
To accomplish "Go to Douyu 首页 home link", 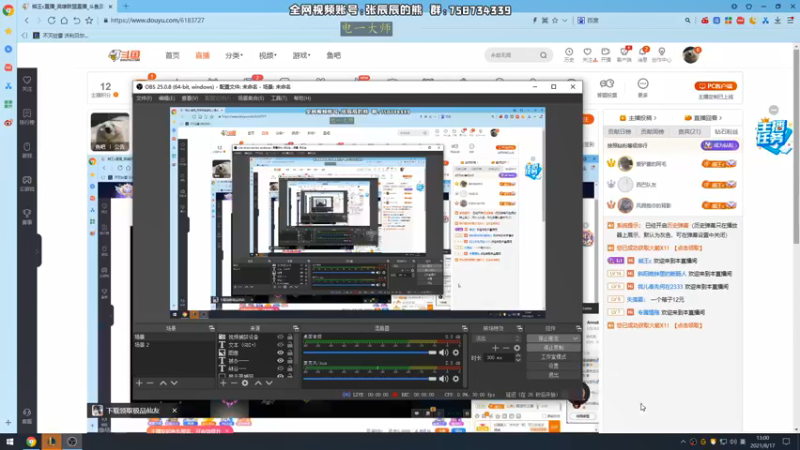I will coord(172,55).
